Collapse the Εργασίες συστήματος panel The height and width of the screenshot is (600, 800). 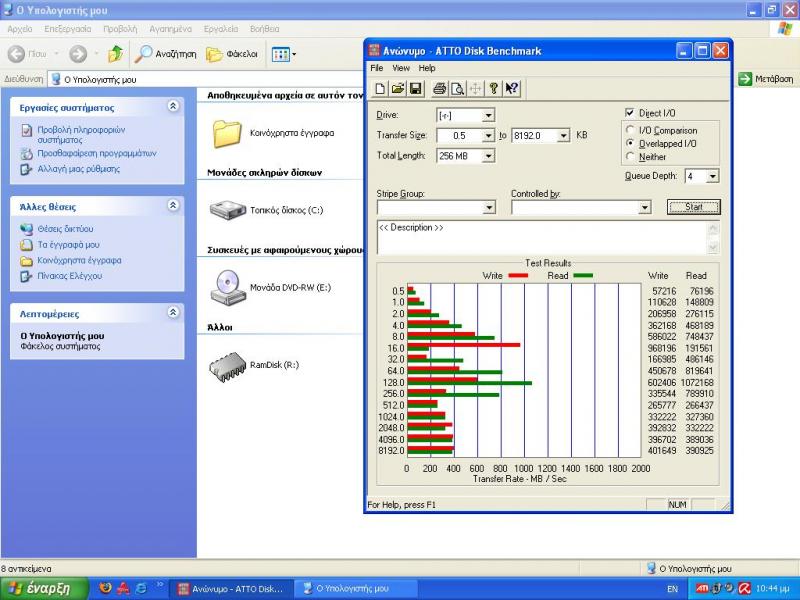173,106
